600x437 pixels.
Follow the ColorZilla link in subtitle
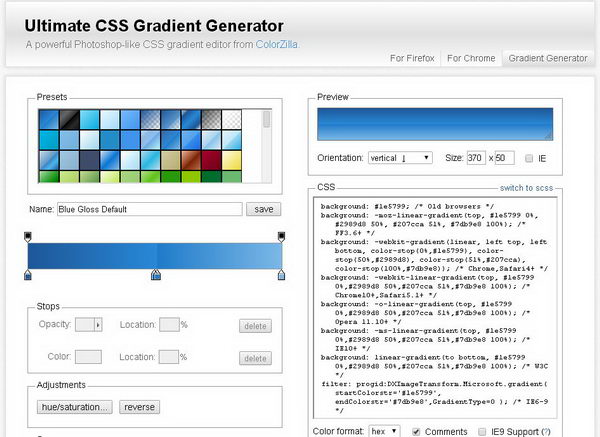[x=277, y=44]
